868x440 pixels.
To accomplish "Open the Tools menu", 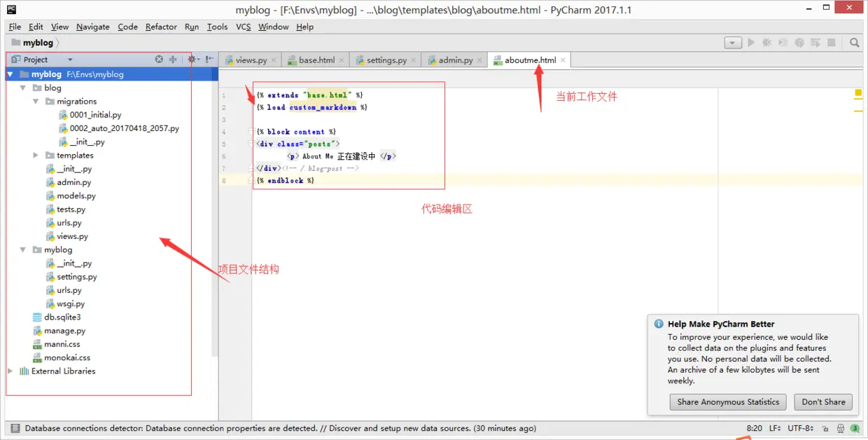I will [x=217, y=27].
